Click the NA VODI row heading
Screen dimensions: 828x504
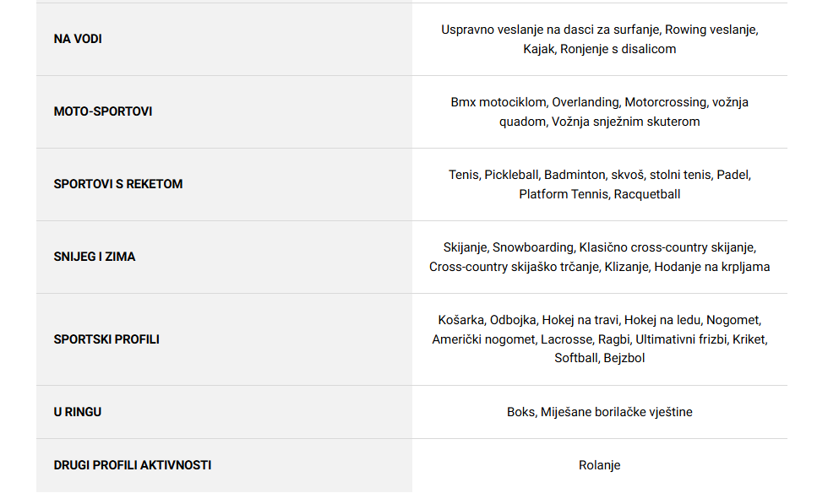pyautogui.click(x=78, y=39)
